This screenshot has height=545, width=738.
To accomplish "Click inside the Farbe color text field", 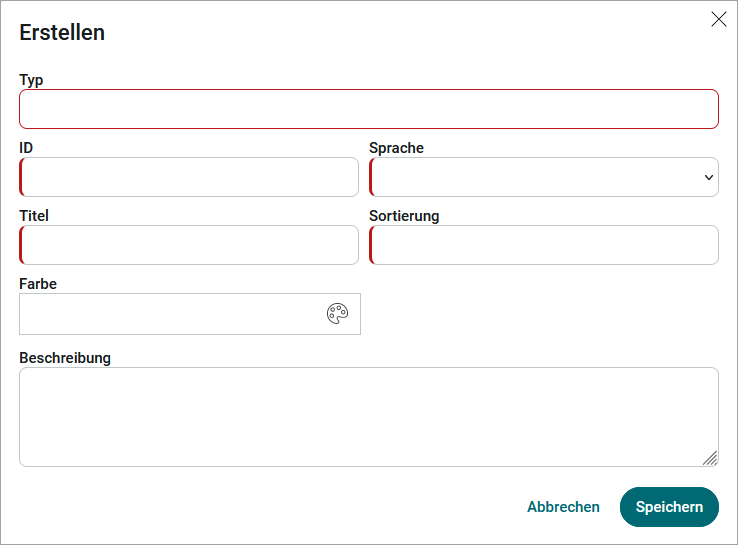I will click(172, 314).
